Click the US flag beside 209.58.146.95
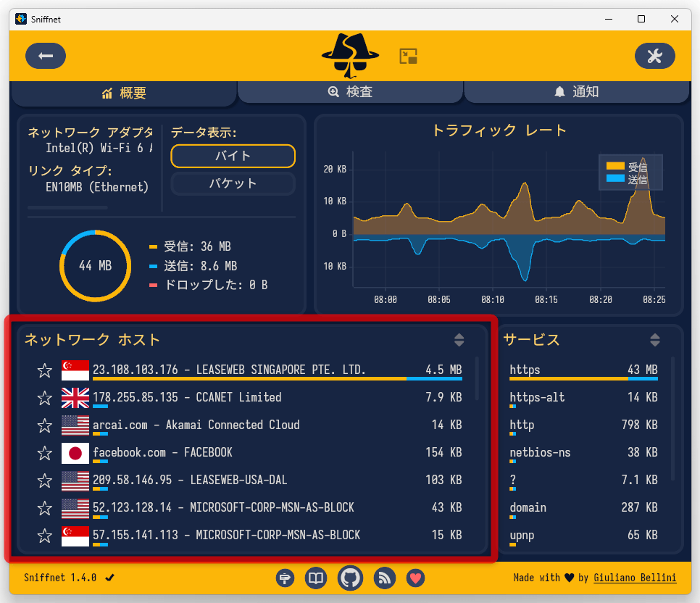 (x=75, y=481)
